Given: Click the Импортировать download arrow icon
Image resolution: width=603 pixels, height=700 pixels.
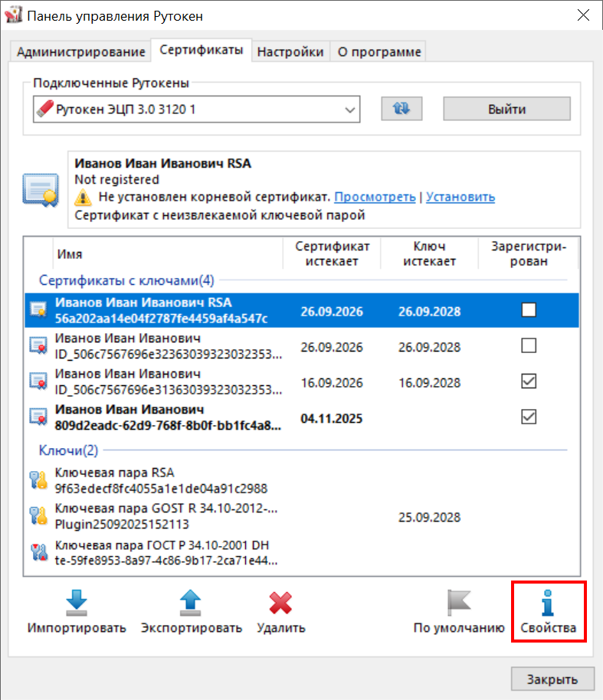Looking at the screenshot, I should coord(76,603).
